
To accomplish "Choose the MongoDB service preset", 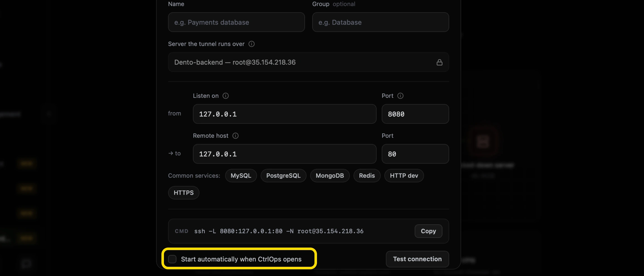I will click(330, 176).
